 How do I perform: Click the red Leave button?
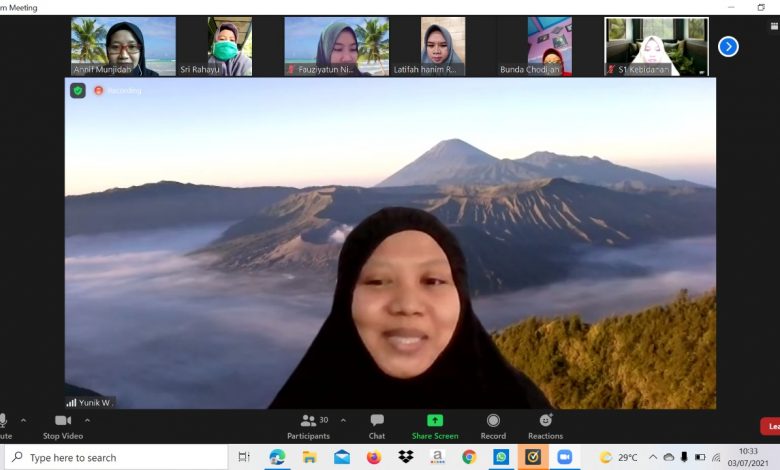point(770,426)
